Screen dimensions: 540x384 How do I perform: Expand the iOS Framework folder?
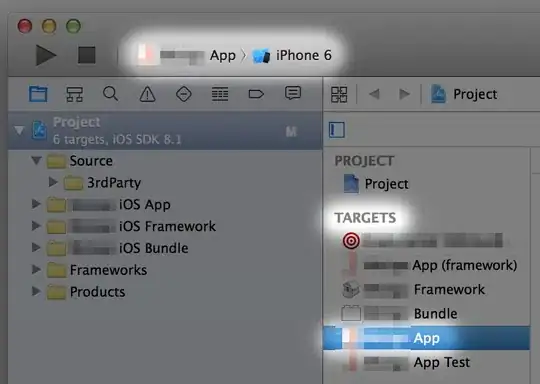click(x=36, y=226)
